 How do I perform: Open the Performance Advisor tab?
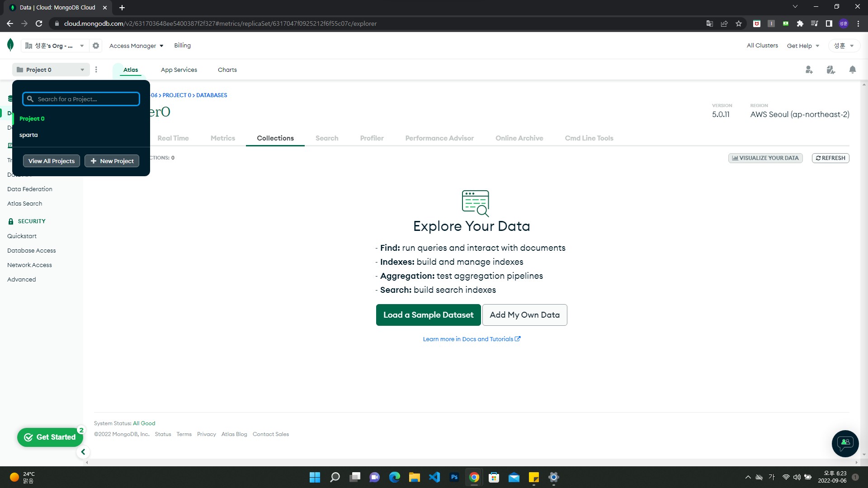click(x=439, y=138)
